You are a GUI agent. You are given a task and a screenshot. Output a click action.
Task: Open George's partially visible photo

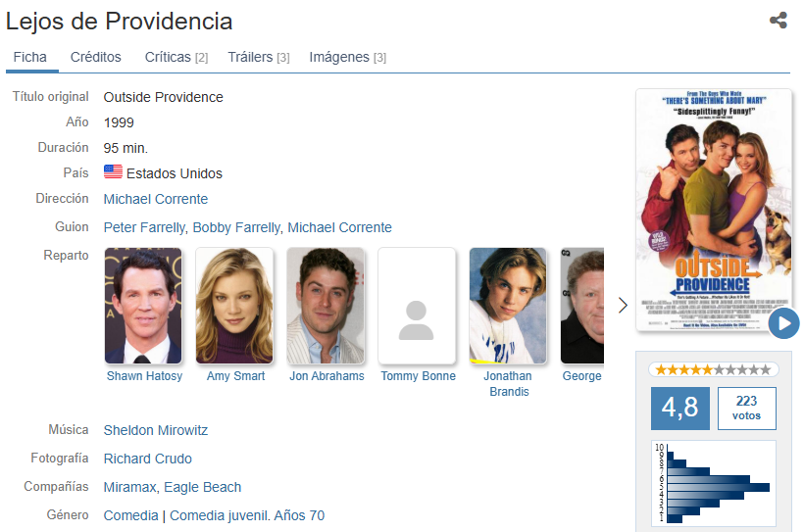(582, 306)
